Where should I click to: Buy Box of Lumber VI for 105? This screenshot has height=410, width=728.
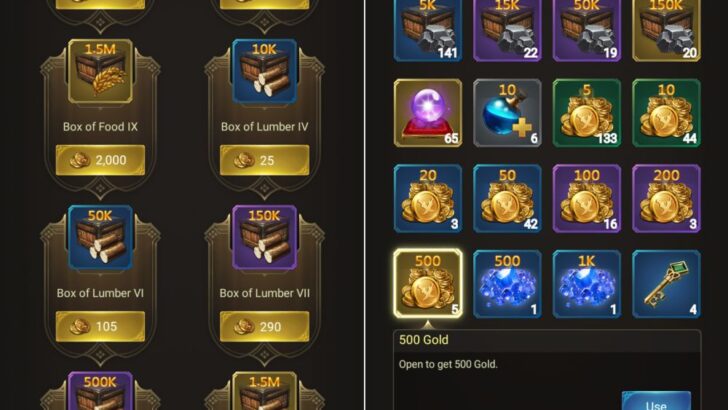point(100,326)
